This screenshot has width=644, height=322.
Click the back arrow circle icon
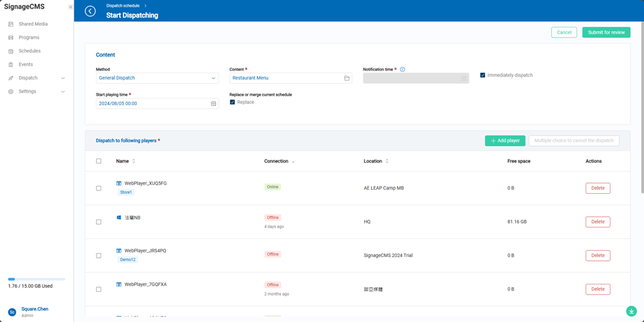(x=90, y=11)
